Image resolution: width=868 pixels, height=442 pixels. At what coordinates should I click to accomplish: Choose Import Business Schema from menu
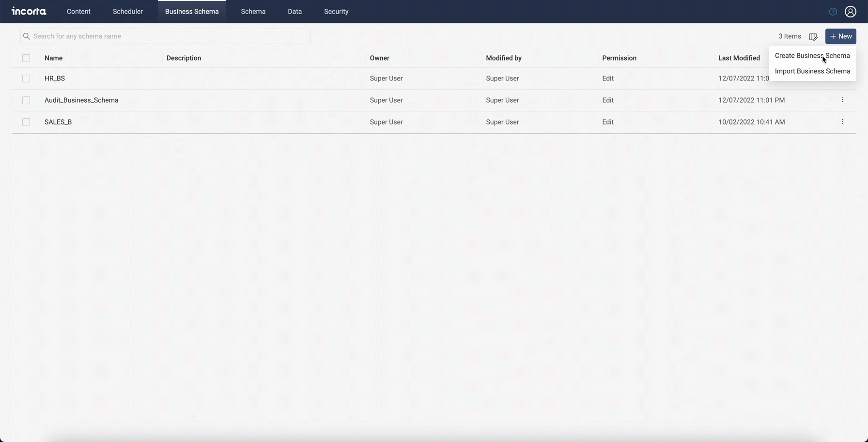(x=812, y=71)
